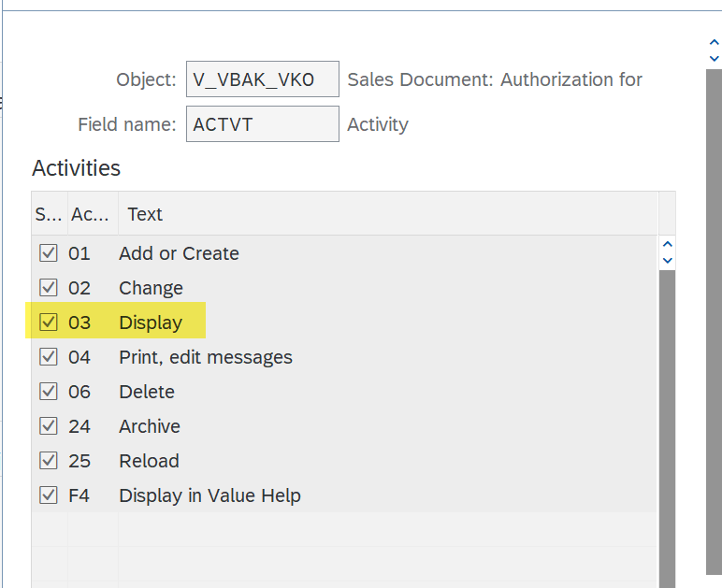Viewport: 722px width, 588px height.
Task: Untick the 06 Delete activity checkbox
Action: (48, 392)
